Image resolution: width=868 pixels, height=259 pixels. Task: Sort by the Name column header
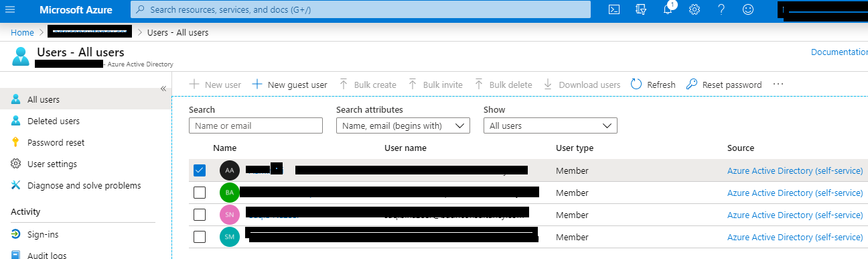click(224, 148)
